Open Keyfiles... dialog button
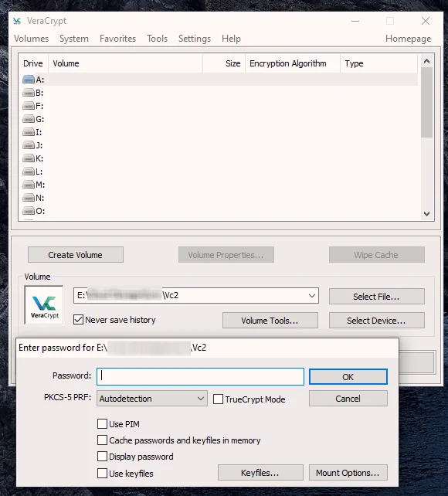Image resolution: width=448 pixels, height=496 pixels. point(260,473)
